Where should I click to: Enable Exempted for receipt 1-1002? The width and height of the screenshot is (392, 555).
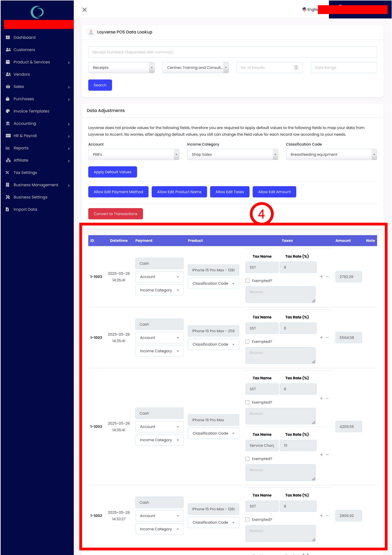click(x=247, y=519)
